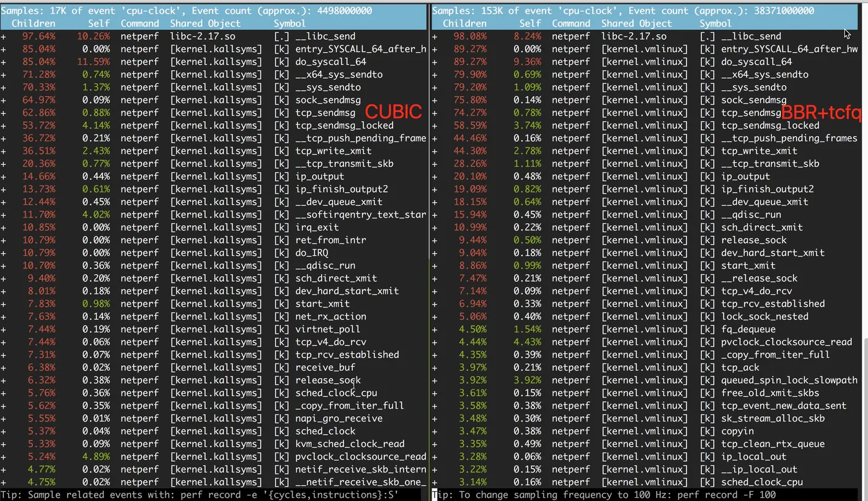Expand the receive_buf row's plus sign
The image size is (868, 501).
point(4,367)
